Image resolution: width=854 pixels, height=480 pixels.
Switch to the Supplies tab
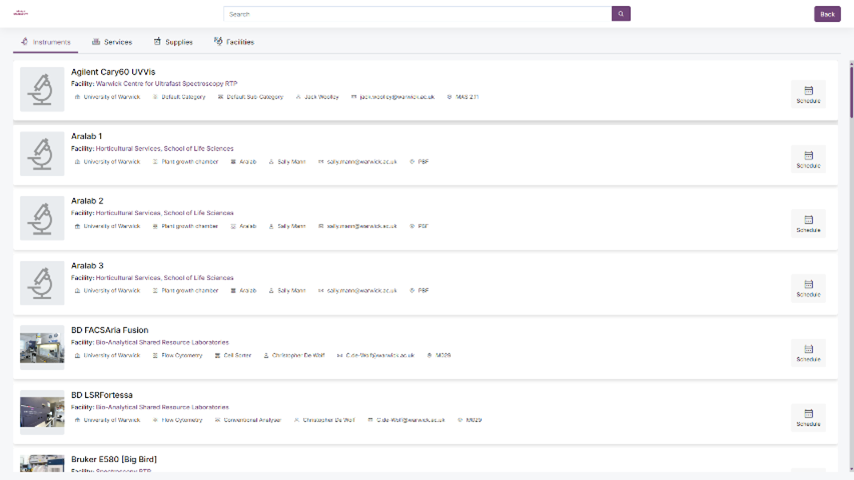[x=173, y=42]
